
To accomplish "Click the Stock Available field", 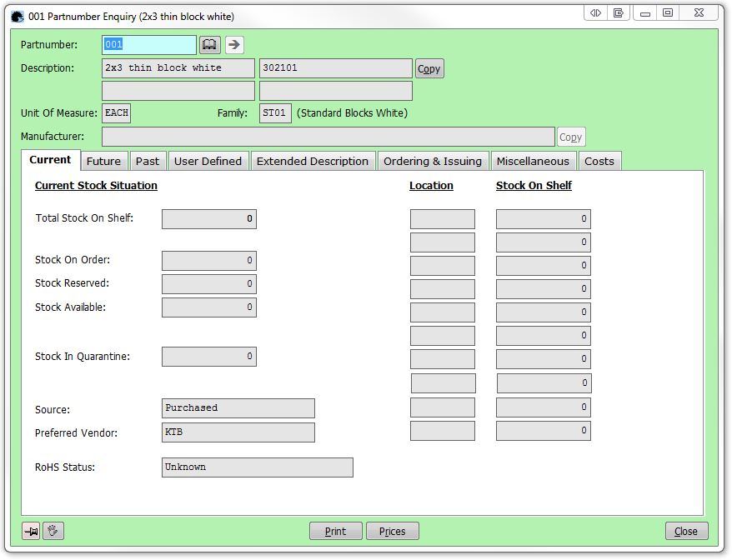I will [209, 307].
